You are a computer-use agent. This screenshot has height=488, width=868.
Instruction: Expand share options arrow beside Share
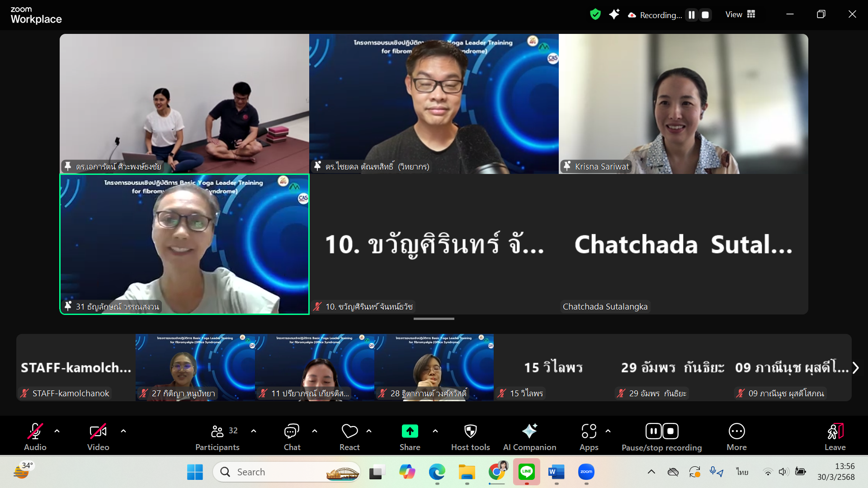click(x=435, y=431)
